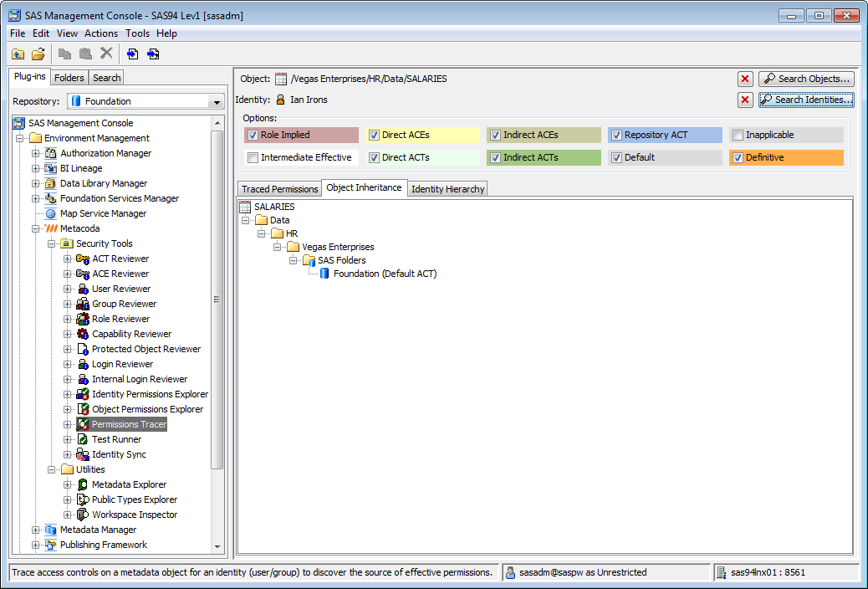
Task: Collapse the Security Tools folder
Action: point(52,243)
